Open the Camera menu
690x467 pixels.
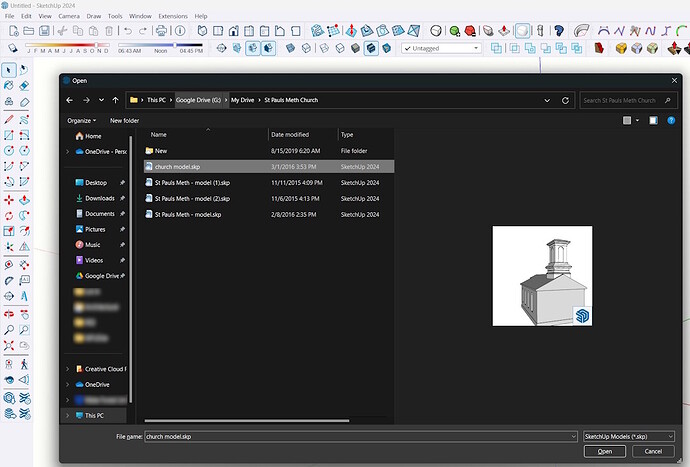pyautogui.click(x=69, y=17)
